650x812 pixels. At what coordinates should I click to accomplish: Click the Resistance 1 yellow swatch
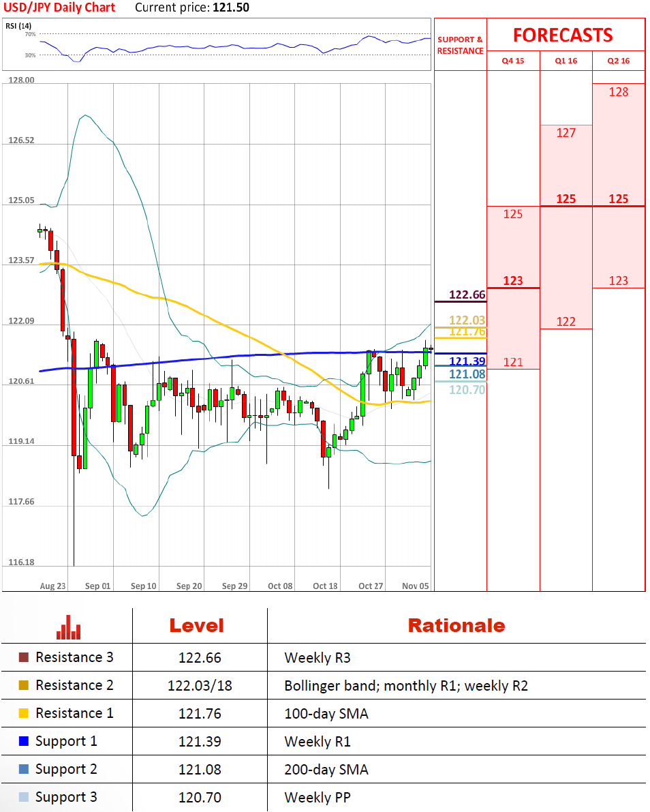coord(24,713)
